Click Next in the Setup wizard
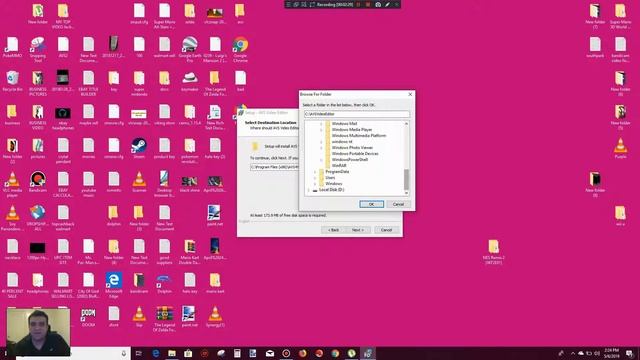The height and width of the screenshot is (360, 640). click(x=358, y=230)
